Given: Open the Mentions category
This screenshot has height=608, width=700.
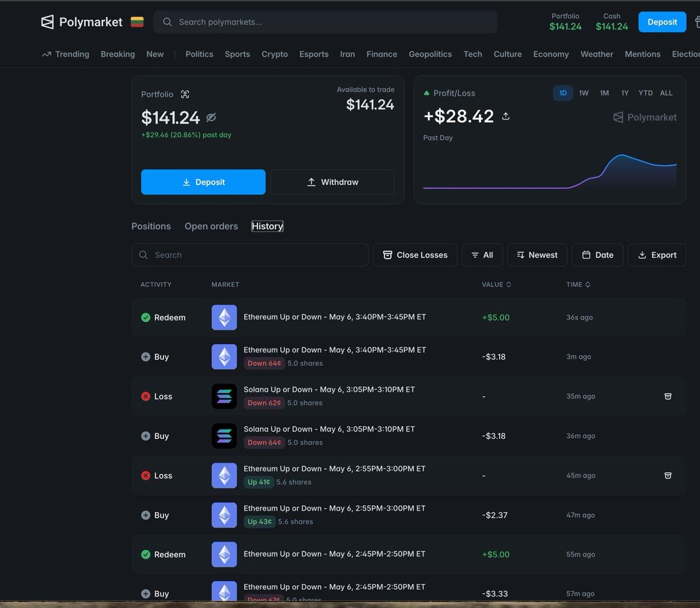Looking at the screenshot, I should tap(642, 54).
